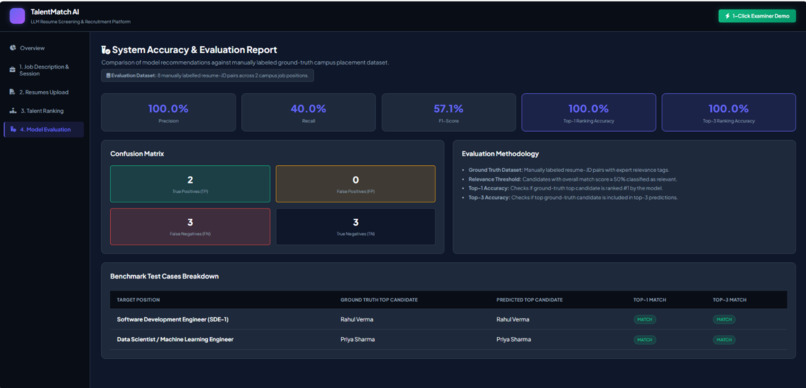
Task: Select 4. Model Evaluation sidebar item
Action: (x=44, y=130)
